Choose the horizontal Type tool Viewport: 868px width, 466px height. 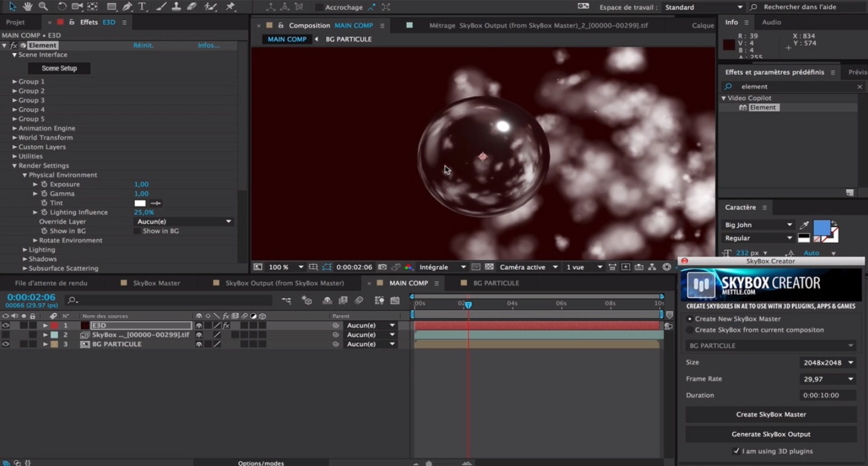(x=143, y=7)
